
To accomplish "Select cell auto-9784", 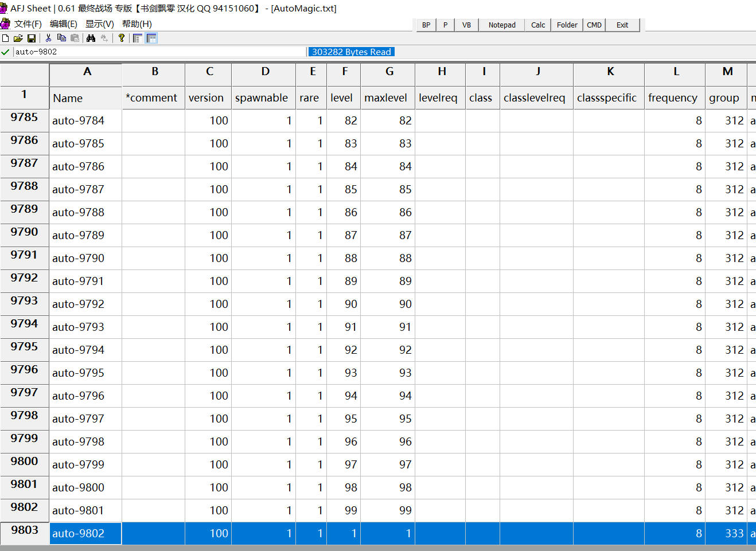I will pyautogui.click(x=86, y=120).
